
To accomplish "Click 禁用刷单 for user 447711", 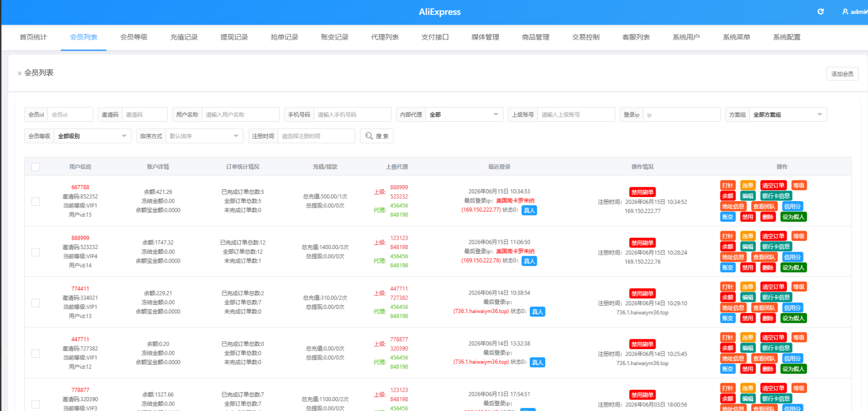I will 642,344.
